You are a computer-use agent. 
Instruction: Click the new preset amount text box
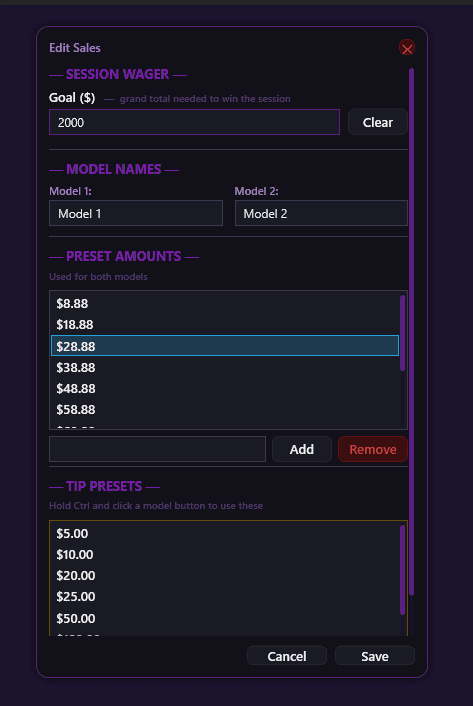(x=158, y=449)
